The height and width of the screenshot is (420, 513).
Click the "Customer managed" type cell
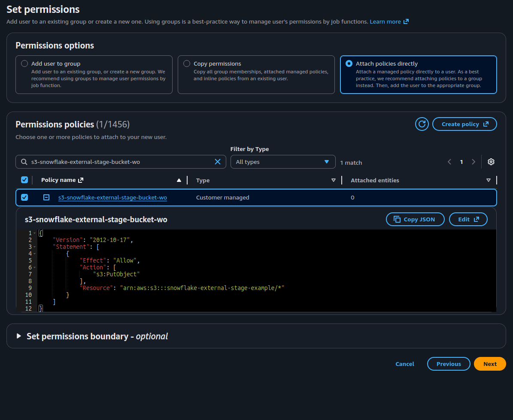[x=222, y=197]
